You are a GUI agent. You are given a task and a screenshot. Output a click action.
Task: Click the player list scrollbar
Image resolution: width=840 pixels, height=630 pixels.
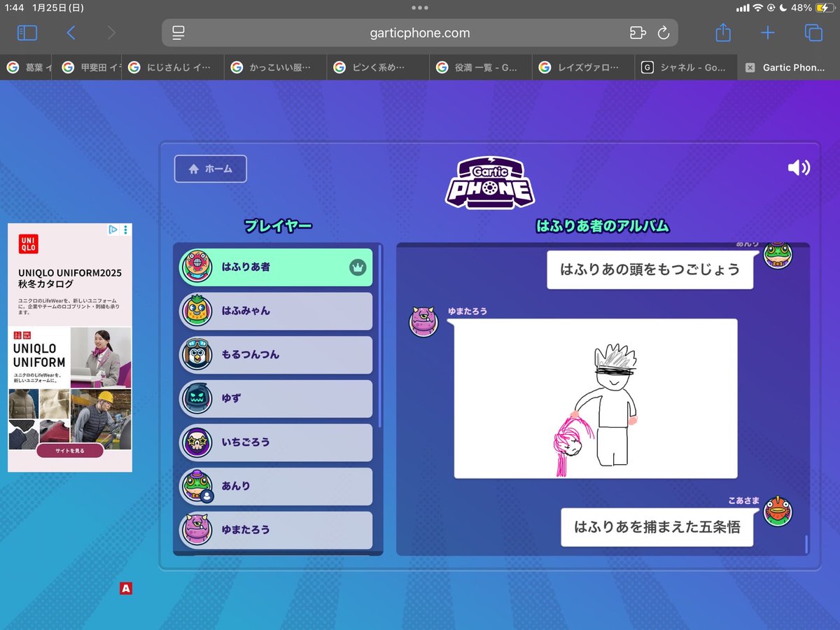click(x=380, y=336)
